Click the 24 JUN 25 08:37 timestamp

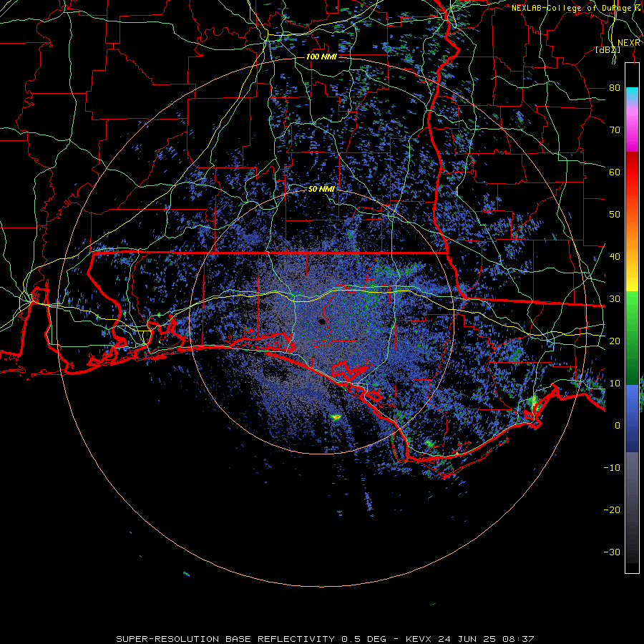tap(486, 639)
